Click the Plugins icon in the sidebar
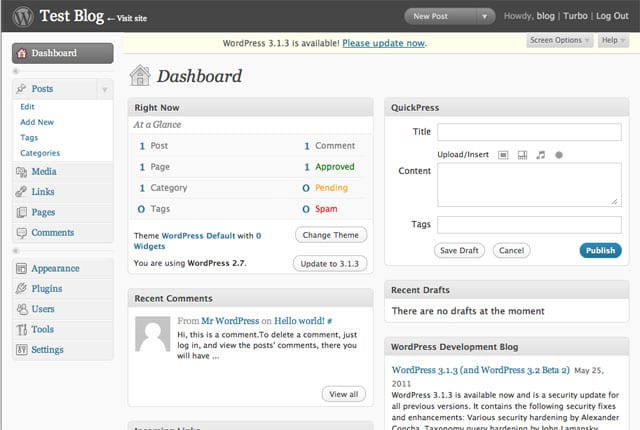640x430 pixels. (22, 289)
